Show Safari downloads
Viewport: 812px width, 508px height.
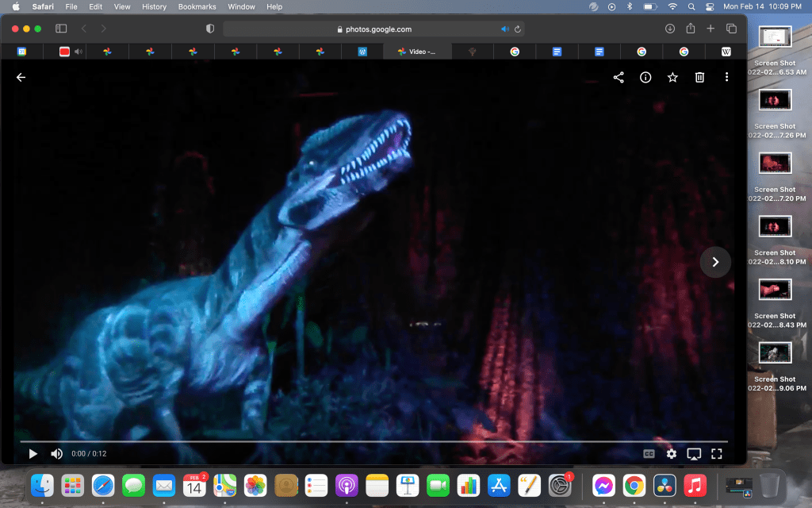(x=669, y=29)
